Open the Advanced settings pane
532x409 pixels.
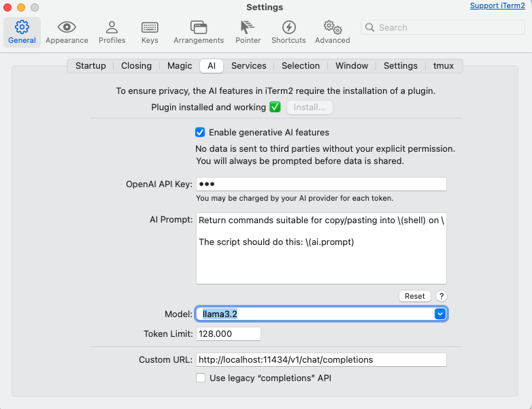(333, 32)
